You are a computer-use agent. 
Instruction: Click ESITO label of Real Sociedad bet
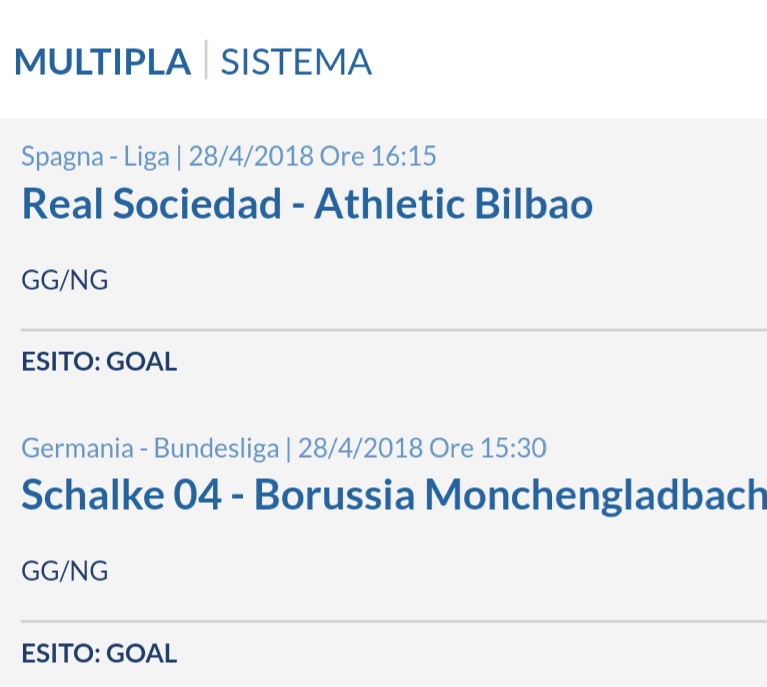[61, 362]
